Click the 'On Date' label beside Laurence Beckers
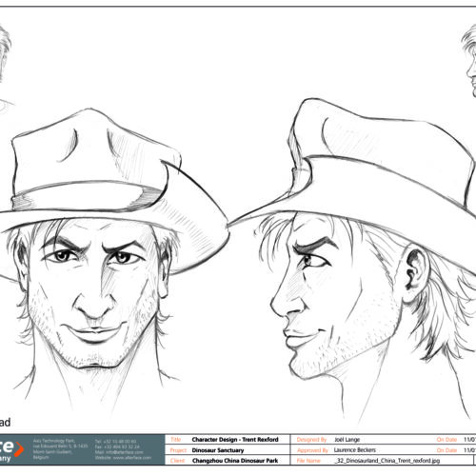476x476 pixels. tap(446, 450)
